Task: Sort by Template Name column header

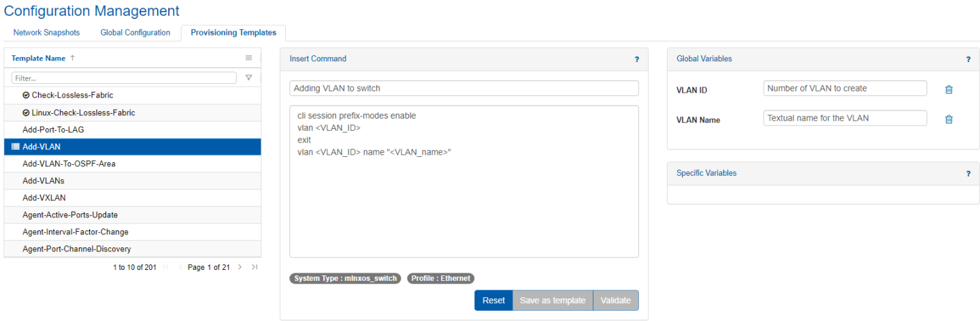Action: [x=39, y=59]
